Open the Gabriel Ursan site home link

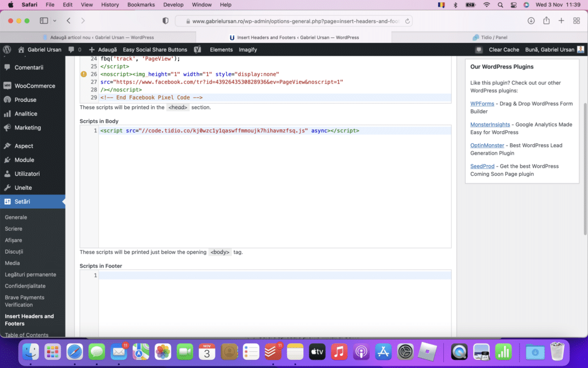point(40,49)
